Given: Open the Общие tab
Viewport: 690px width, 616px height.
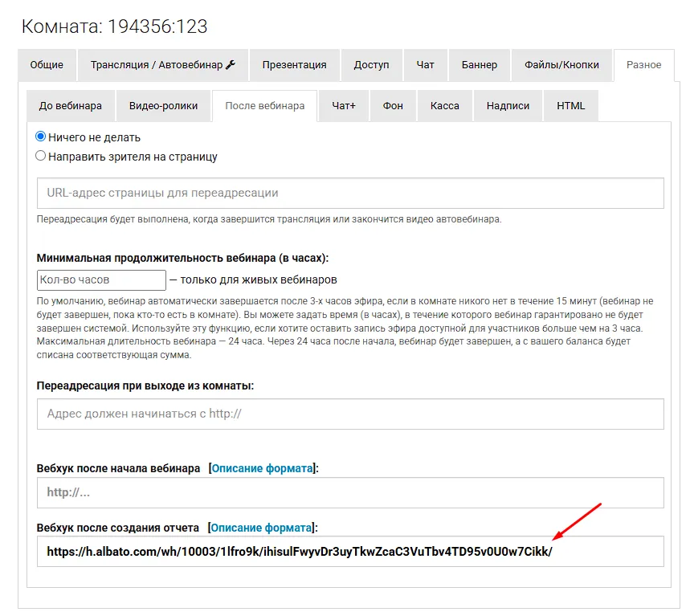Looking at the screenshot, I should pyautogui.click(x=47, y=65).
